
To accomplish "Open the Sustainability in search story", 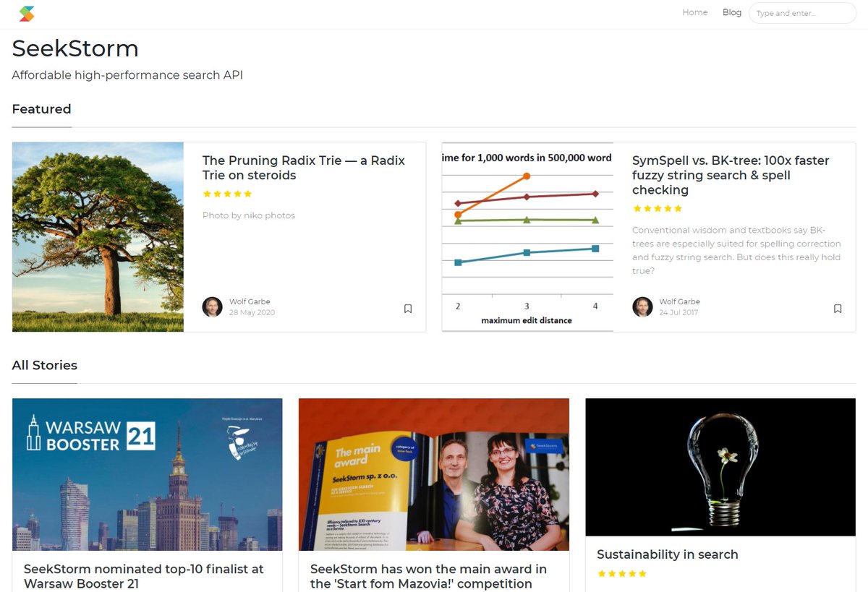I will [x=667, y=554].
